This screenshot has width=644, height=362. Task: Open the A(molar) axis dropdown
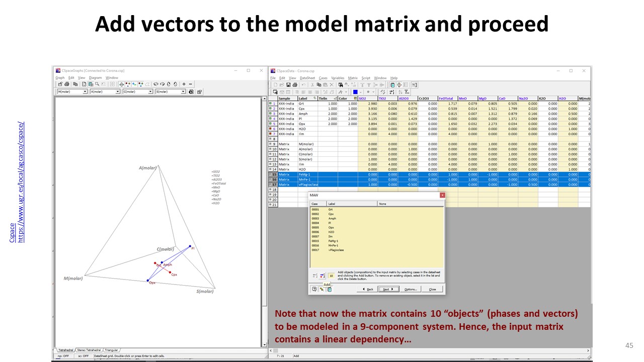118,92
